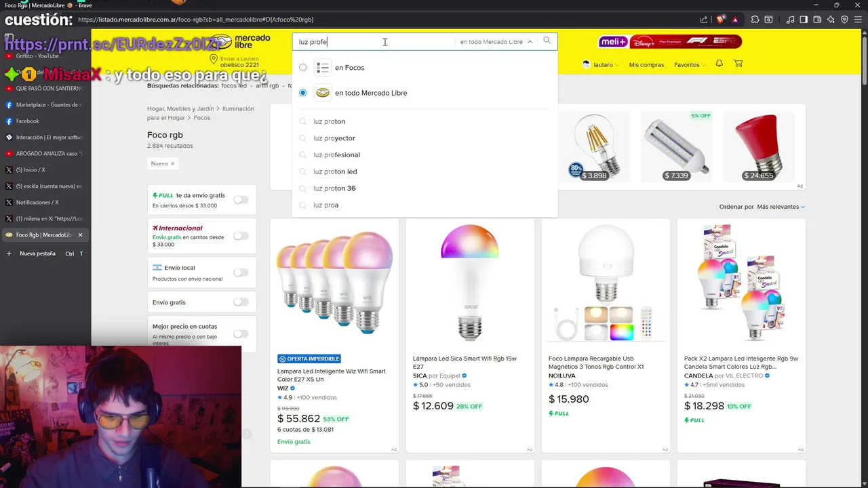
Task: Enable the Envío gratis filter switch
Action: tap(241, 302)
